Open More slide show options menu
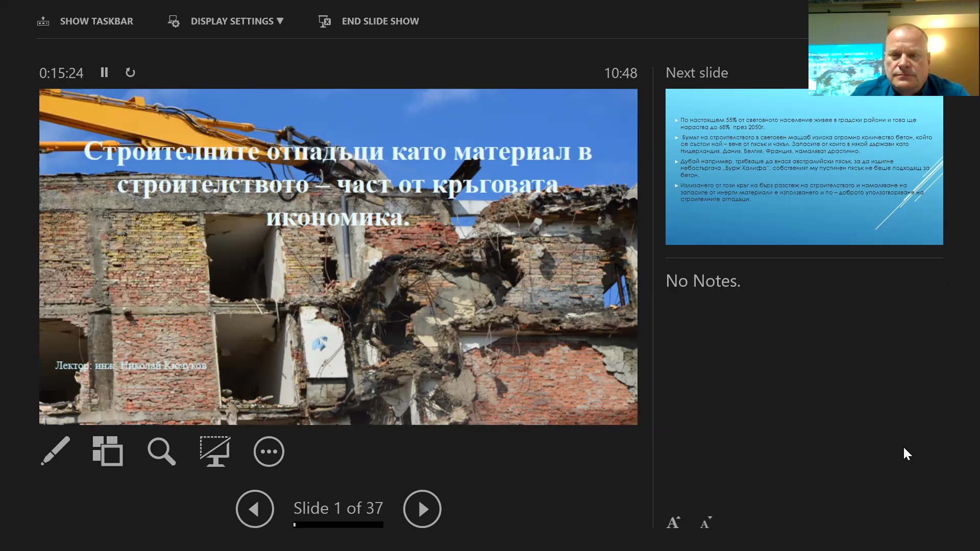Image resolution: width=980 pixels, height=551 pixels. tap(269, 451)
